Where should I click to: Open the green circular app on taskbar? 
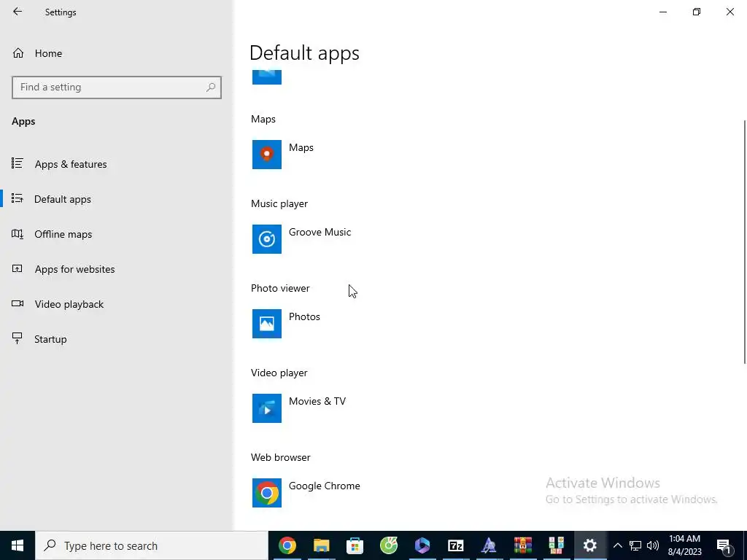tap(388, 545)
